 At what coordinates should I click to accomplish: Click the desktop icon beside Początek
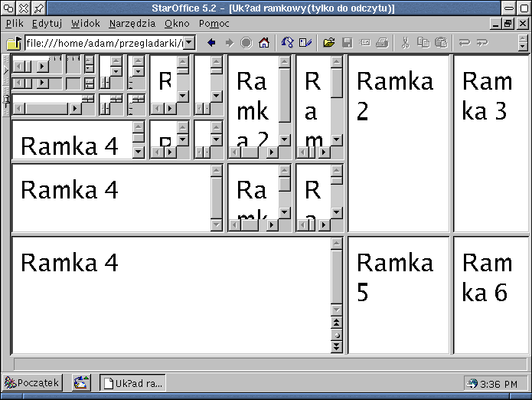81,382
